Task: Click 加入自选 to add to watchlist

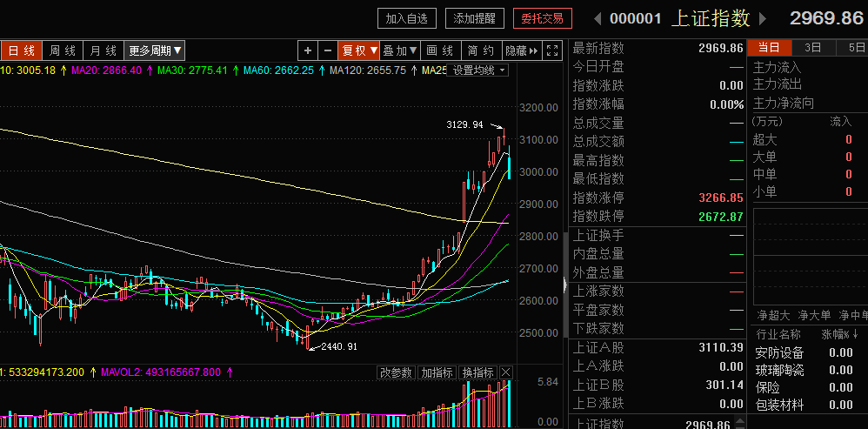Action: pyautogui.click(x=407, y=19)
